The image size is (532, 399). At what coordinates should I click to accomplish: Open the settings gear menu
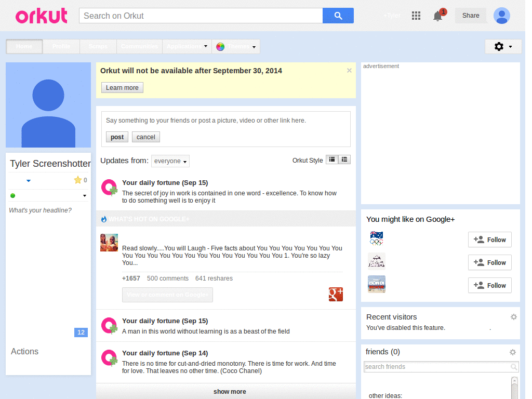pyautogui.click(x=503, y=46)
